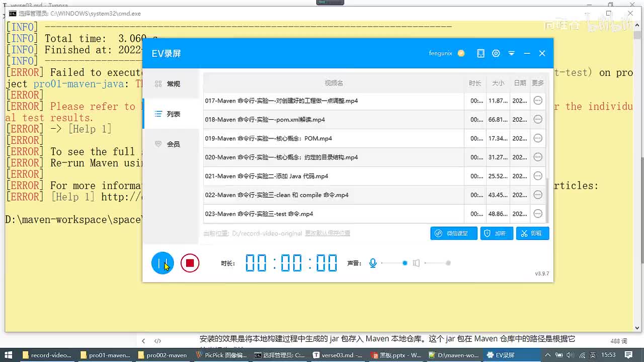Adjust the system sound volume slider

point(437,263)
